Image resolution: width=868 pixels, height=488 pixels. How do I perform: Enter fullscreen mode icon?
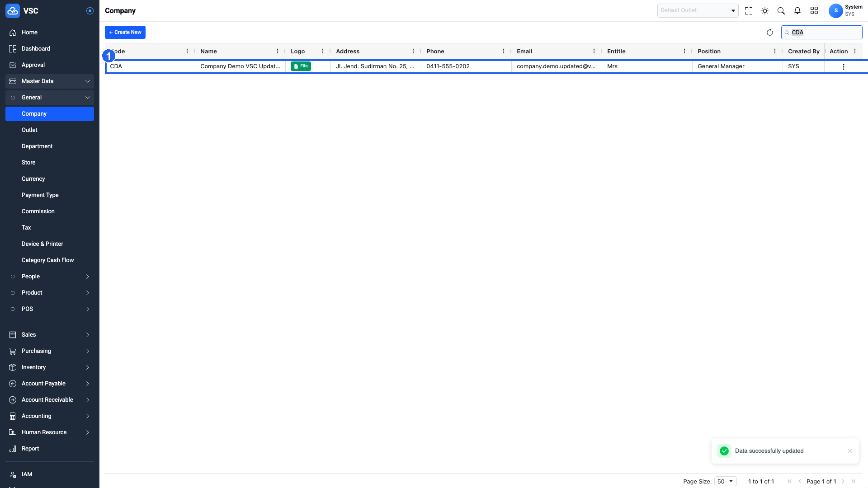749,11
